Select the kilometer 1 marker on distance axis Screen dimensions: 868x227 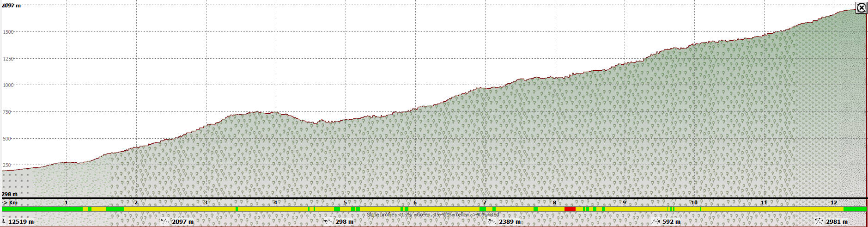[66, 202]
